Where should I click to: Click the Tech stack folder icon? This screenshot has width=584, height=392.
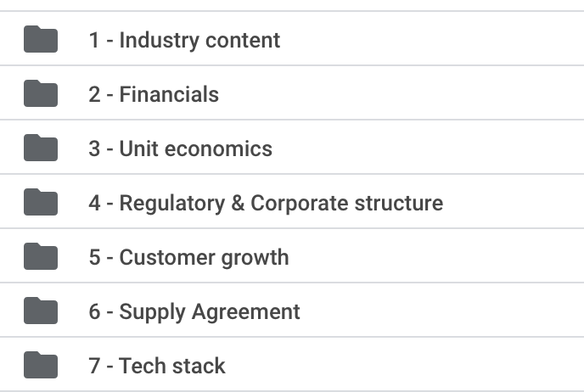point(41,365)
